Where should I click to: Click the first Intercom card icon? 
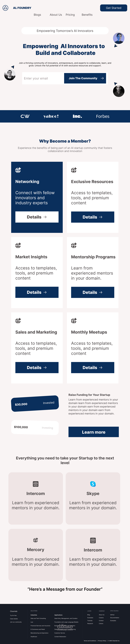click(x=36, y=484)
